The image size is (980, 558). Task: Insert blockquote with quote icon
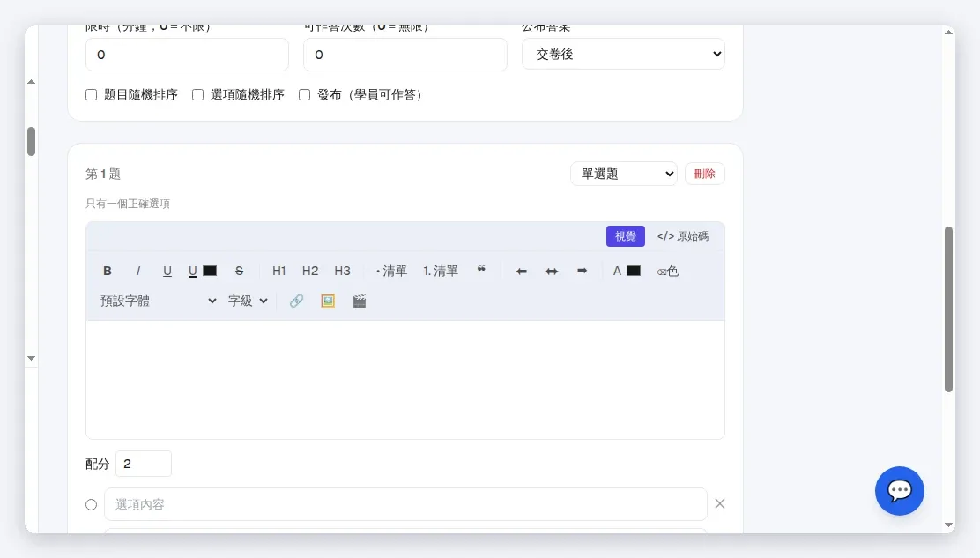coord(481,270)
